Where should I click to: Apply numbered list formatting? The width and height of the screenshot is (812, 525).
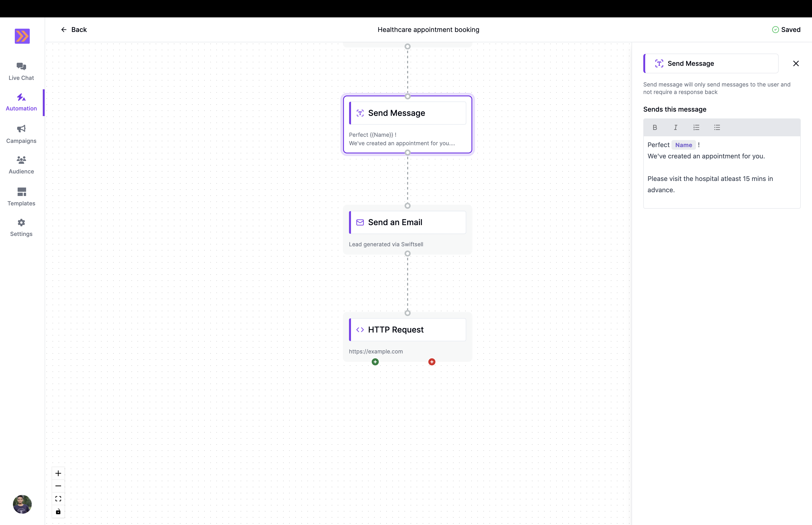click(x=696, y=127)
